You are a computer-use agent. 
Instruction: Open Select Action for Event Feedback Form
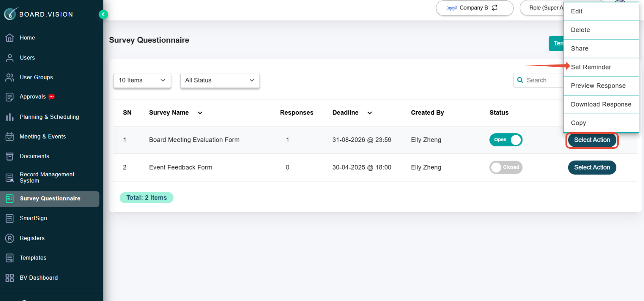tap(592, 168)
